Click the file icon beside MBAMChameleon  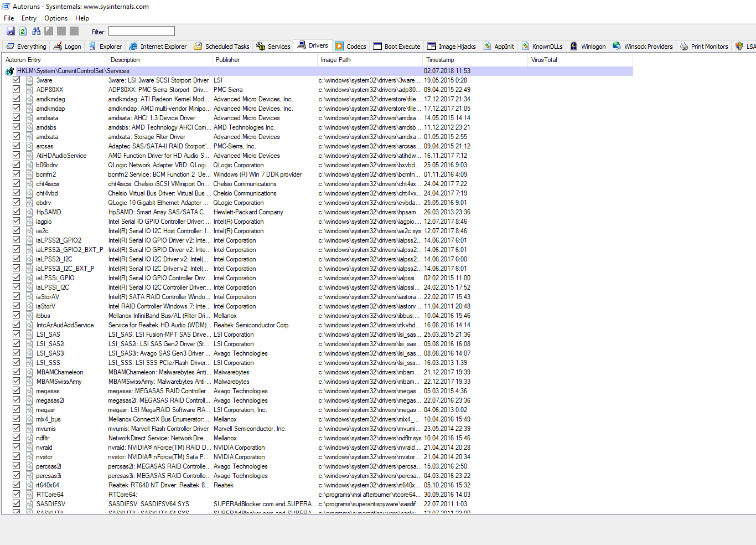pos(29,372)
